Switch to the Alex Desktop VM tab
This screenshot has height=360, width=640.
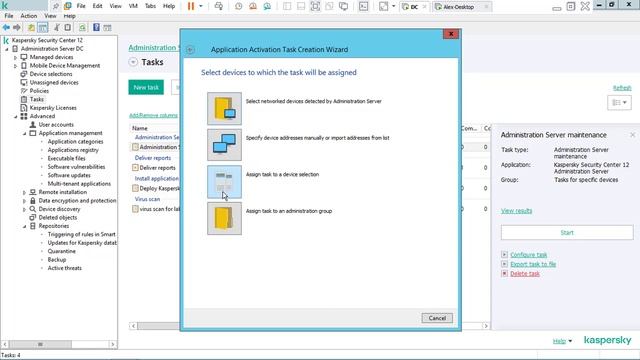pos(459,7)
